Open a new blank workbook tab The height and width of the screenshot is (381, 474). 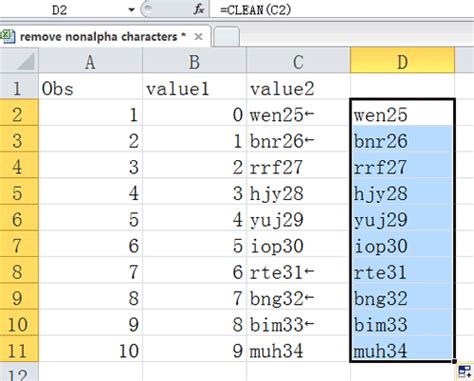coord(226,36)
